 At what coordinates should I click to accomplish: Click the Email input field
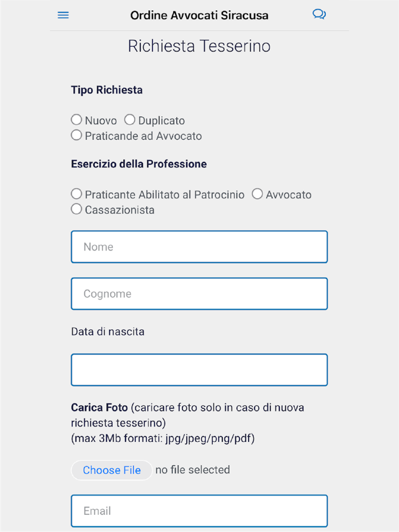pos(199,511)
